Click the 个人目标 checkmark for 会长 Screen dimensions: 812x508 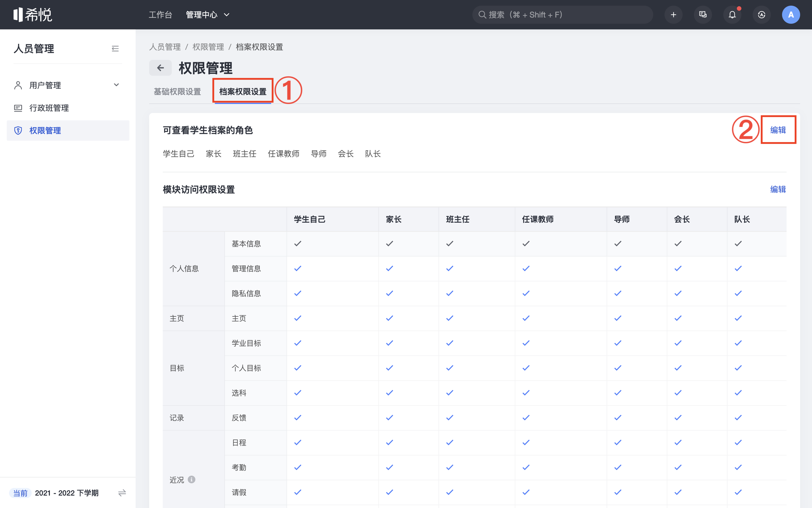[x=678, y=368]
